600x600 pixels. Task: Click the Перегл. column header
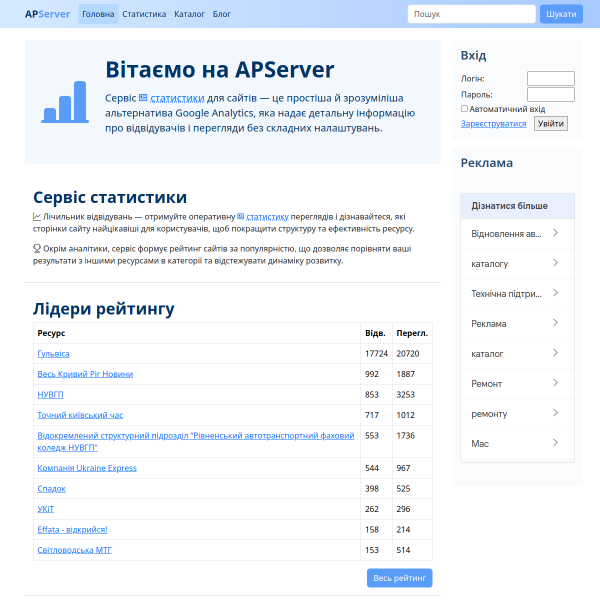[412, 333]
